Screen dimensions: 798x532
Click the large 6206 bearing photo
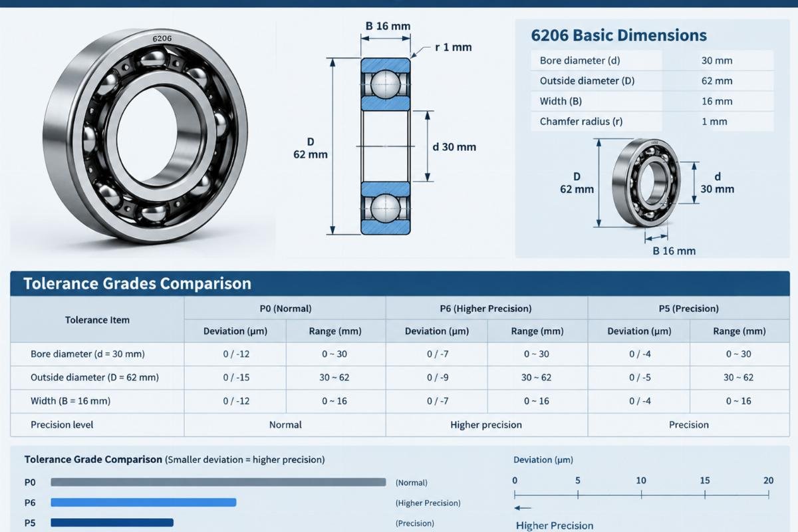click(145, 135)
